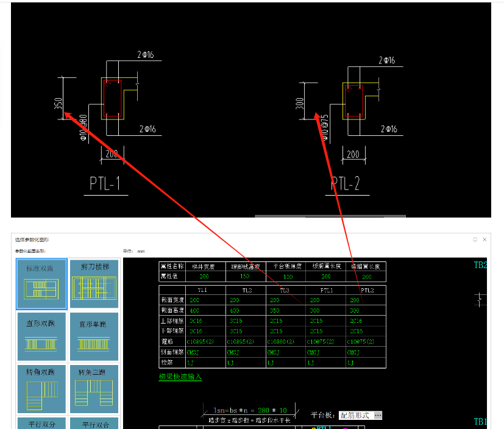The width and height of the screenshot is (504, 429).
Task: Click the step count value 10
Action: pyautogui.click(x=283, y=410)
